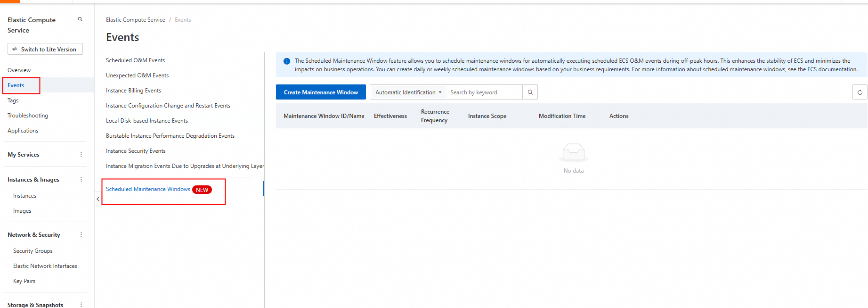Click the Events page heading
Viewport: 868px width, 308px height.
pos(122,37)
